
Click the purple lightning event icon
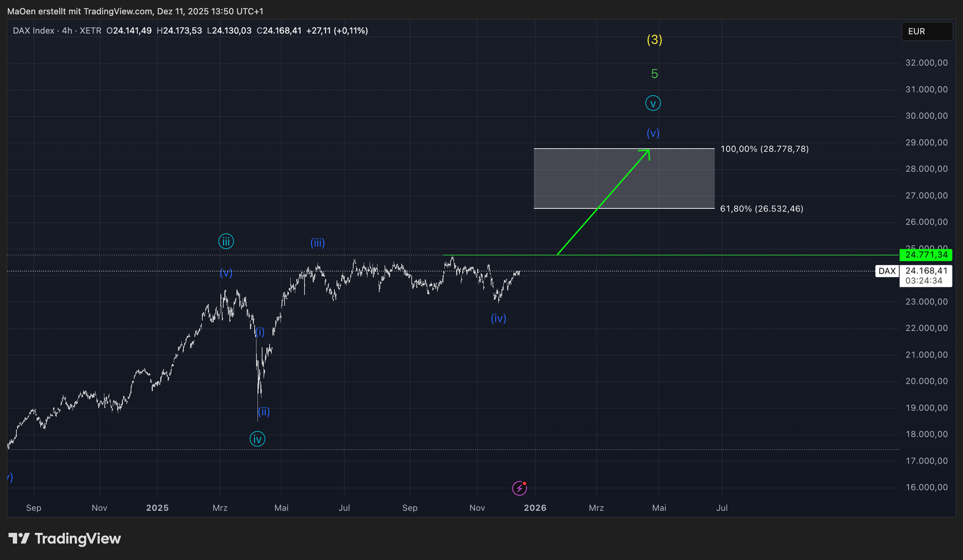pos(519,488)
